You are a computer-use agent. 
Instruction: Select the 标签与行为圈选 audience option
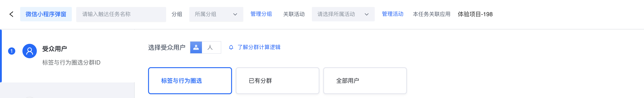click(x=190, y=81)
